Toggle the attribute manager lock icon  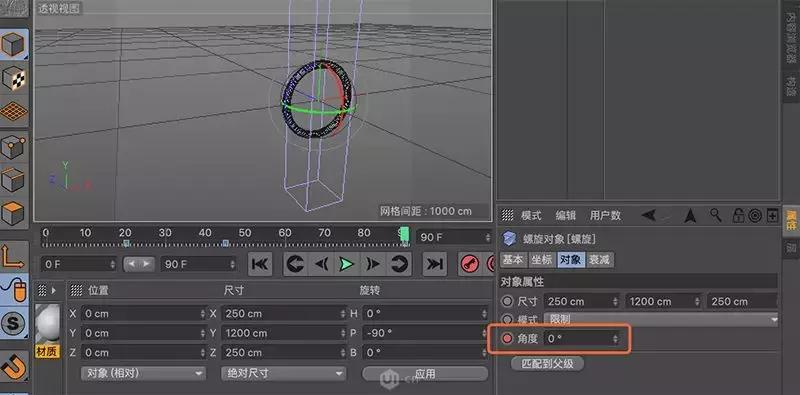click(x=738, y=215)
